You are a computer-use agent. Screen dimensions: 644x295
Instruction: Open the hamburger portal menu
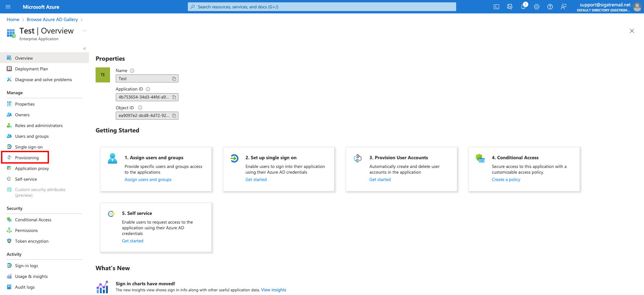(x=8, y=7)
